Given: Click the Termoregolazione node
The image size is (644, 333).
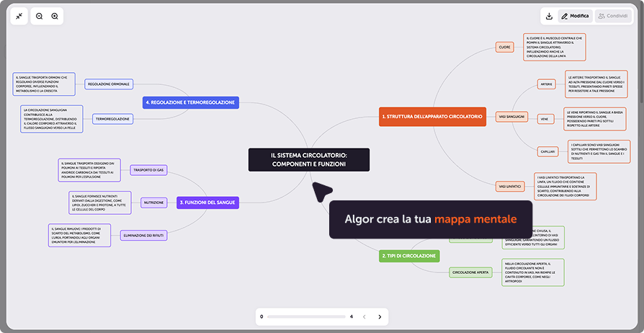Looking at the screenshot, I should tap(112, 119).
